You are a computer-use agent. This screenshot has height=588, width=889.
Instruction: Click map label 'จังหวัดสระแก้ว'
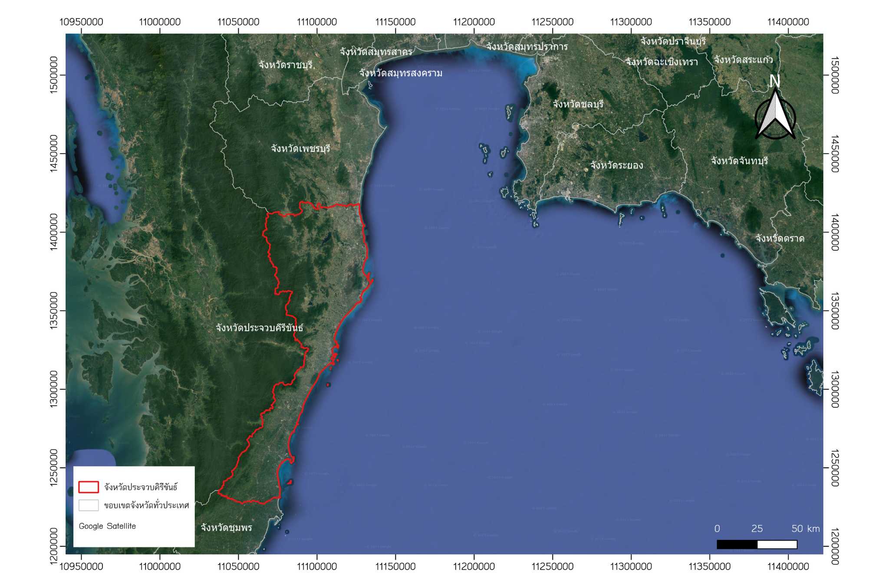pos(743,59)
